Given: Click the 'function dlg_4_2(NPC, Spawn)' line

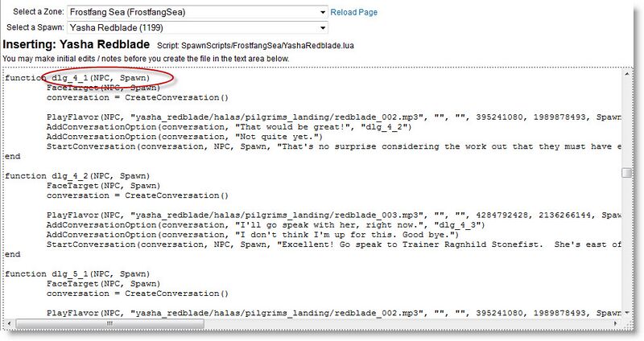Looking at the screenshot, I should pyautogui.click(x=77, y=176).
